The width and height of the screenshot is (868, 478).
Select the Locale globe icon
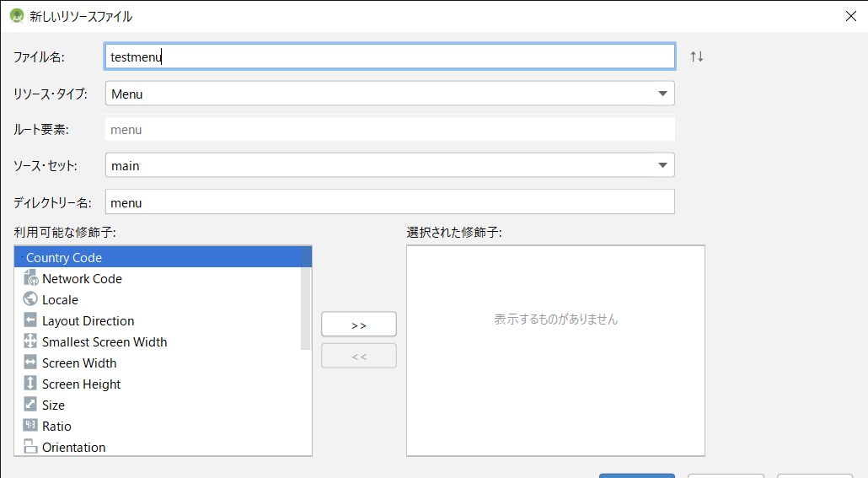pos(30,299)
